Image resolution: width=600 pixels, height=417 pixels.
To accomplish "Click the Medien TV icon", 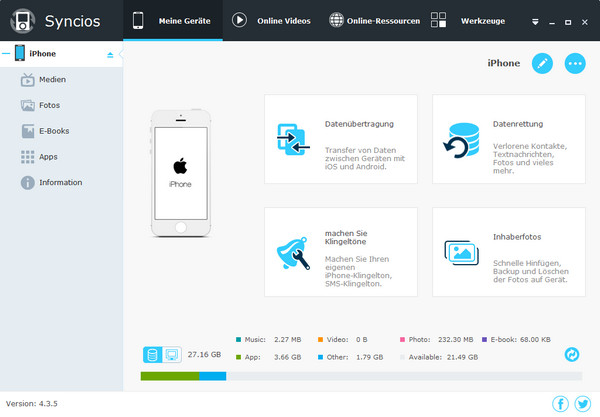I will coord(28,80).
